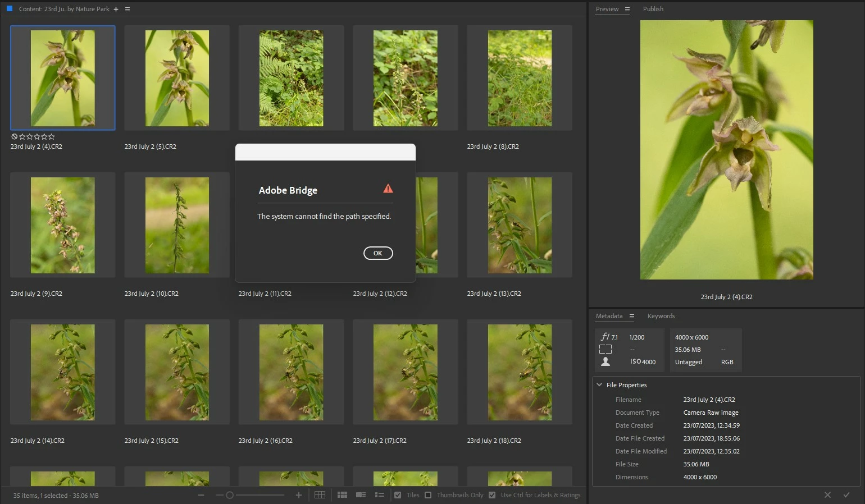Click the Dimensions value 4000 x 6000 in File Properties
Image resolution: width=865 pixels, height=504 pixels.
coord(700,477)
